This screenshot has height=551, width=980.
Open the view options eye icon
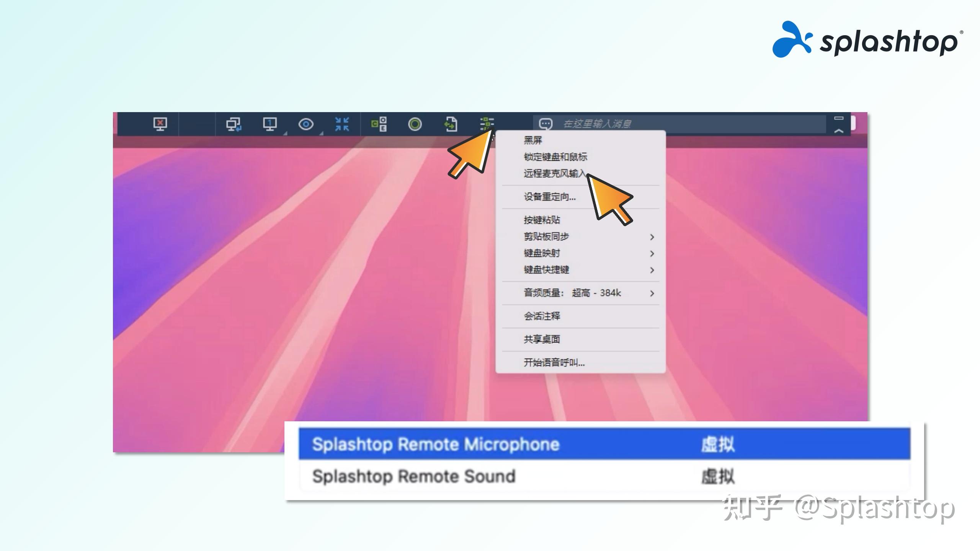(306, 124)
